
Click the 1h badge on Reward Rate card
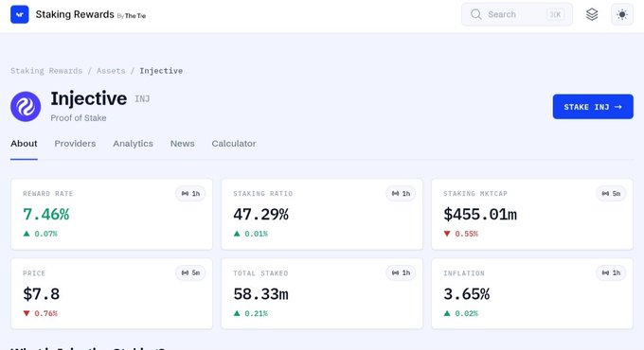pyautogui.click(x=190, y=193)
